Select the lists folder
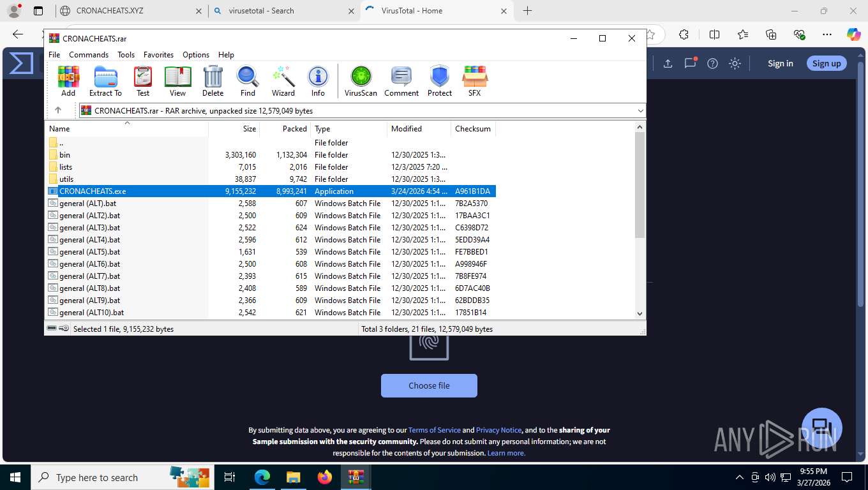Viewport: 868px width, 490px height. pyautogui.click(x=66, y=167)
